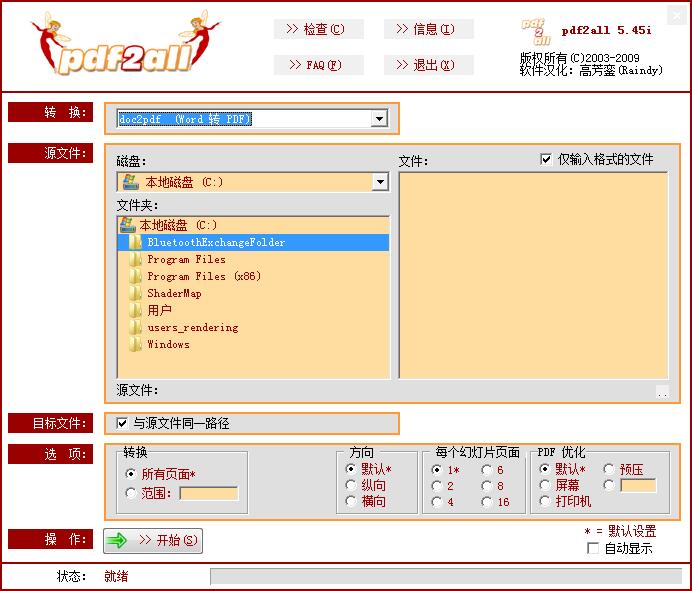This screenshot has height=591, width=692.
Task: Open the disk drive dropdown arrow
Action: click(x=380, y=182)
